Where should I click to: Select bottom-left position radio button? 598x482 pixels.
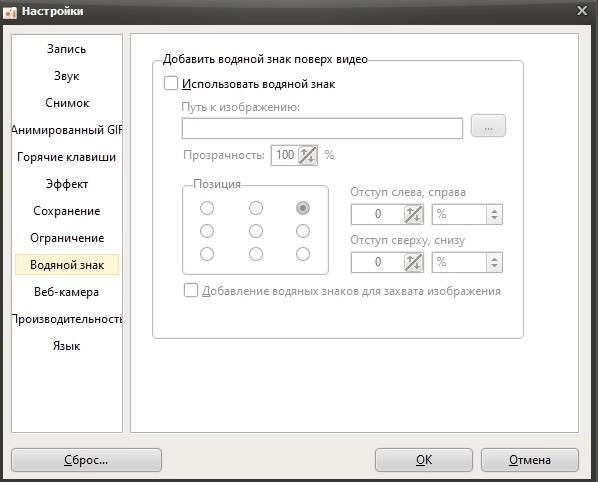(x=207, y=254)
